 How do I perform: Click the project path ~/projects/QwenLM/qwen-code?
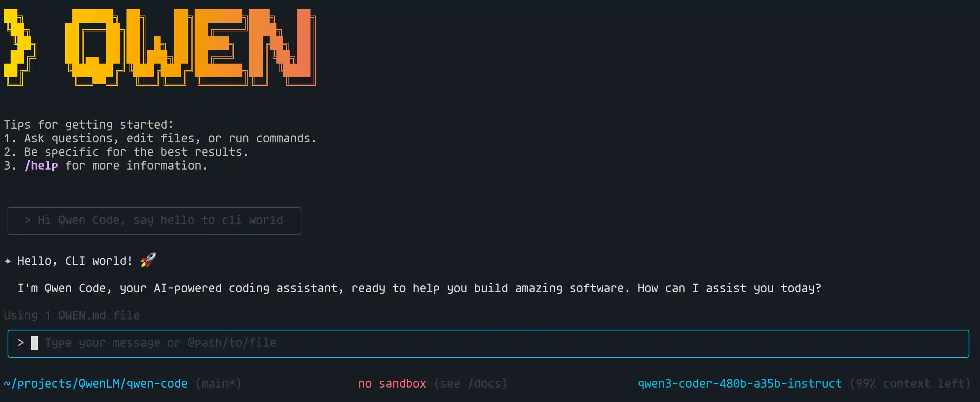pyautogui.click(x=95, y=383)
